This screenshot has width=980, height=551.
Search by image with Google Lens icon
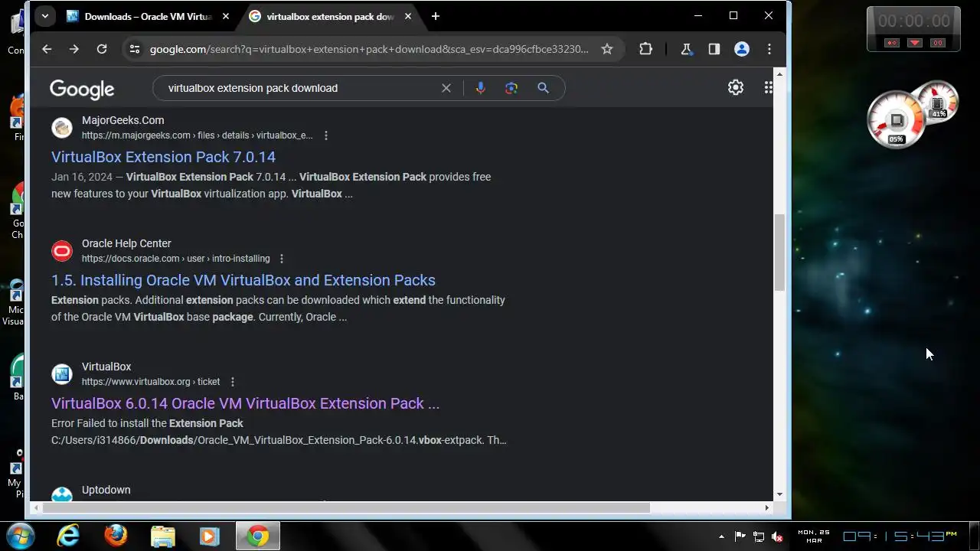tap(511, 88)
